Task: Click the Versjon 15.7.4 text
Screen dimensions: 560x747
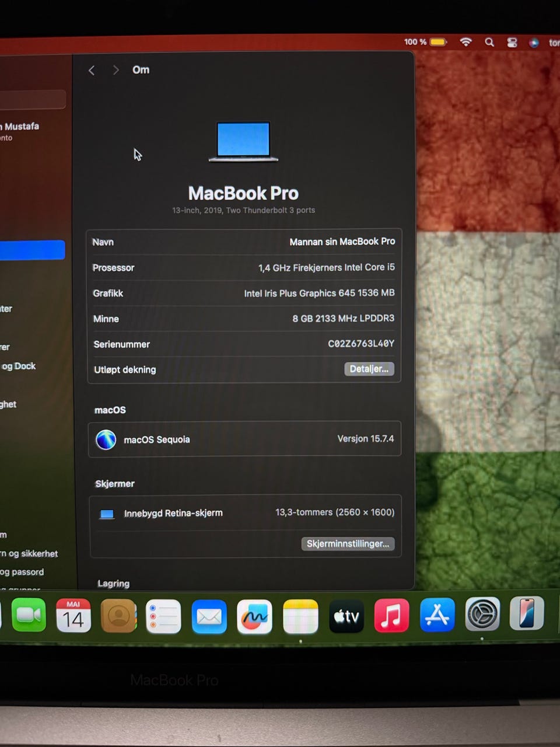Action: [366, 438]
